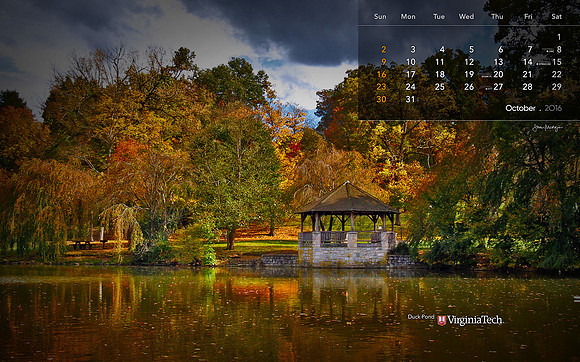Image resolution: width=580 pixels, height=362 pixels.
Task: Choose calendar date 17
Action: click(x=411, y=74)
